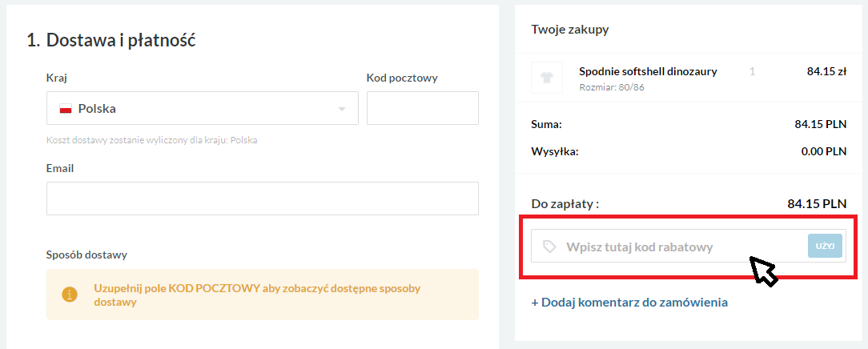Viewport: 868px width, 349px height.
Task: Click the product quantity number 1
Action: pyautogui.click(x=753, y=71)
